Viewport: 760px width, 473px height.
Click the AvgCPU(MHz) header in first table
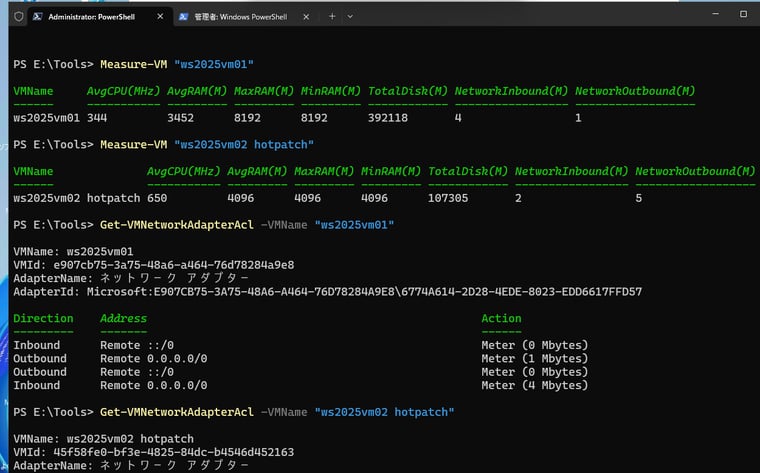[123, 91]
